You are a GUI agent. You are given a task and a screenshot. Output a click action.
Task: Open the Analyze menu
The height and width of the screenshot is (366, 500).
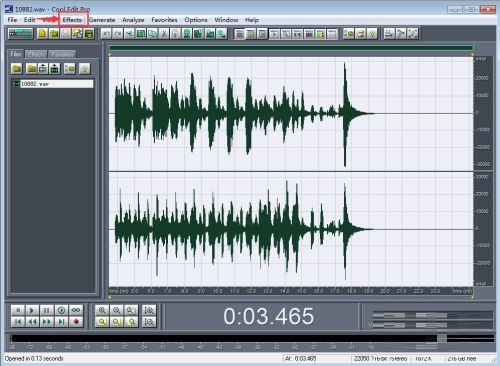point(133,20)
